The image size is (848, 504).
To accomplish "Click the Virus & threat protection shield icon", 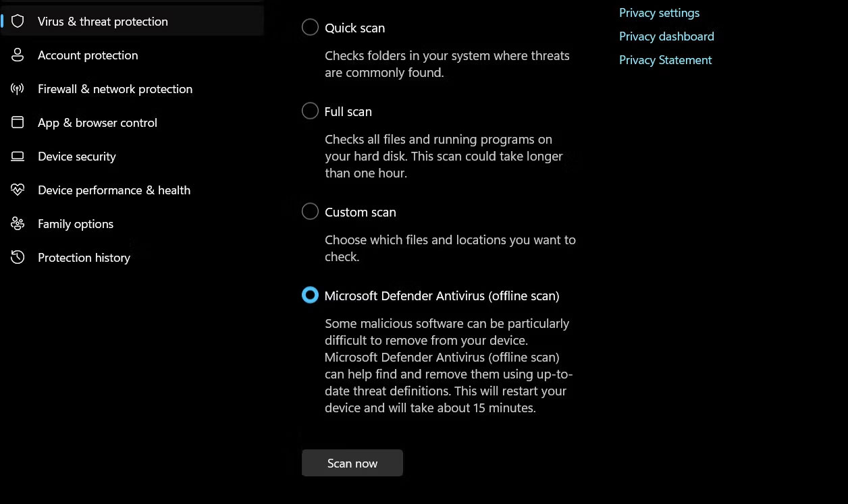I will (x=18, y=21).
